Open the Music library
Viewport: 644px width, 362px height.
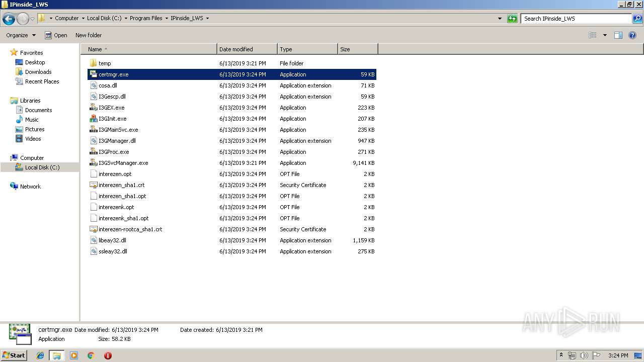(x=32, y=120)
